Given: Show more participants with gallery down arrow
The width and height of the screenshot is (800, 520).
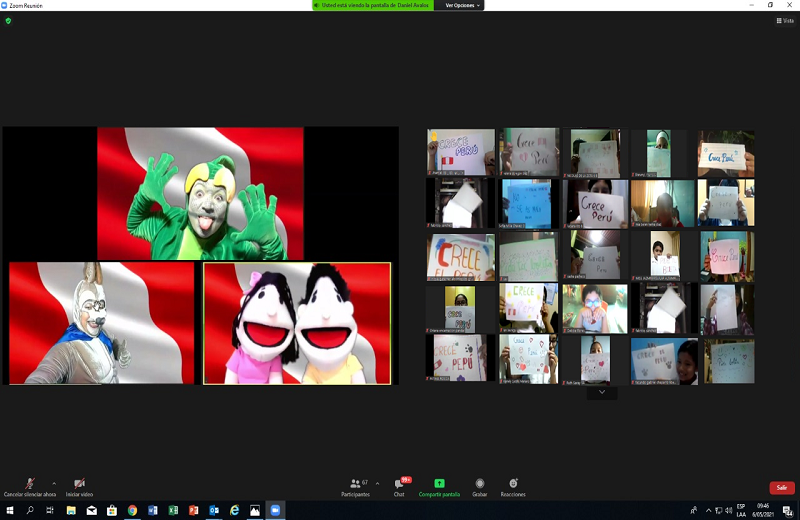Looking at the screenshot, I should click(601, 393).
